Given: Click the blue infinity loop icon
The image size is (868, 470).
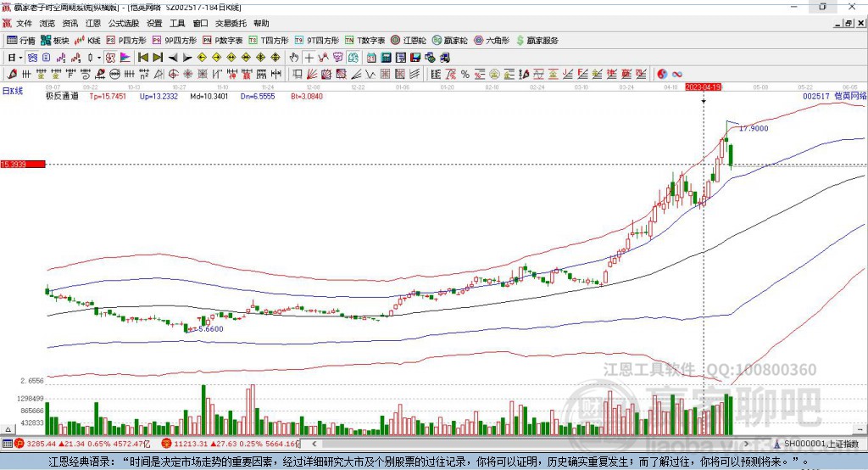Looking at the screenshot, I should pyautogui.click(x=676, y=75).
